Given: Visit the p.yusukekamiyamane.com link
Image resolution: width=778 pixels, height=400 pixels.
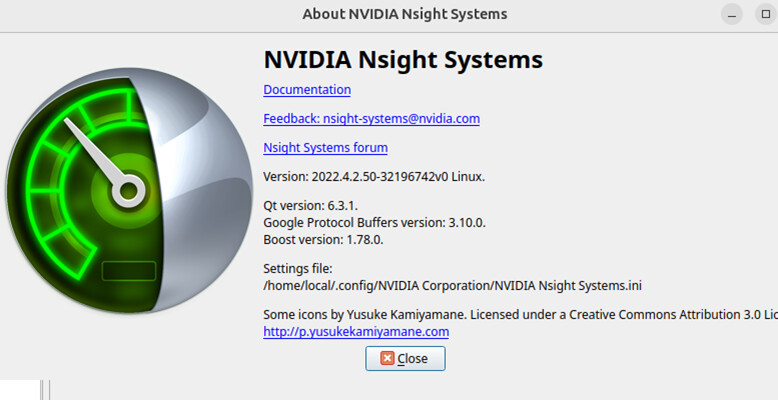Looking at the screenshot, I should [x=356, y=332].
